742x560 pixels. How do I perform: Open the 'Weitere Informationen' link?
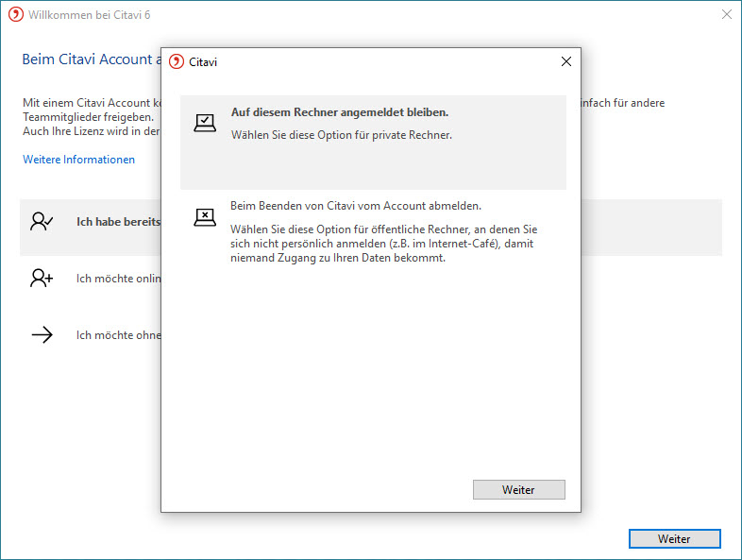pos(78,160)
